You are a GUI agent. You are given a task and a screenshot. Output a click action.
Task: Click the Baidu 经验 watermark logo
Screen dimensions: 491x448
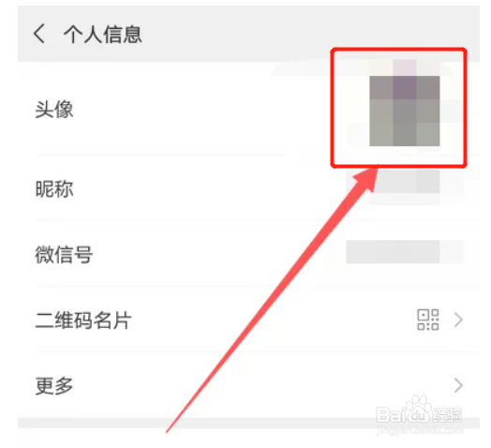419,415
